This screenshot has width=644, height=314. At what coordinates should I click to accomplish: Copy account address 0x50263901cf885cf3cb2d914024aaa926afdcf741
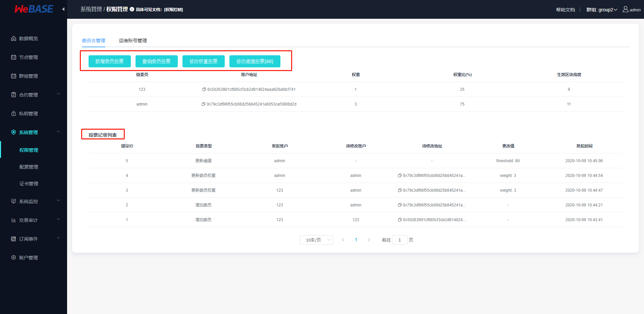point(204,89)
